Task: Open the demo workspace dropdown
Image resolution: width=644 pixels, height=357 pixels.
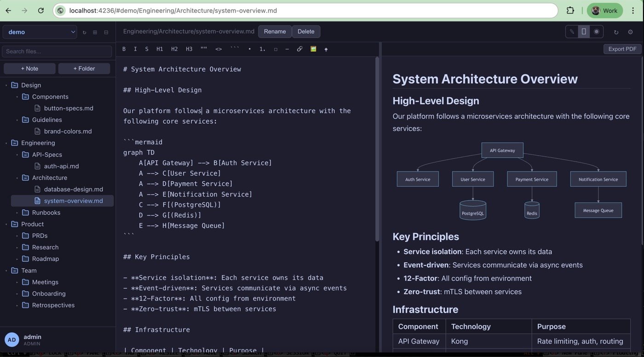Action: click(x=40, y=32)
